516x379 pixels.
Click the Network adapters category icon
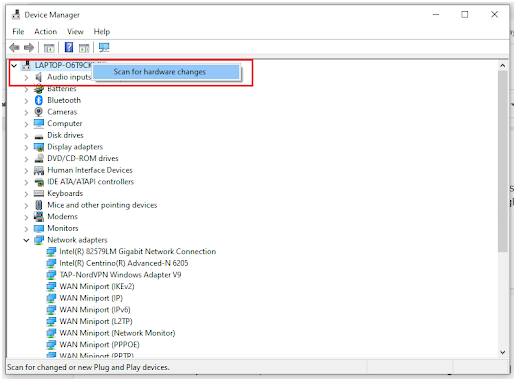click(x=39, y=240)
